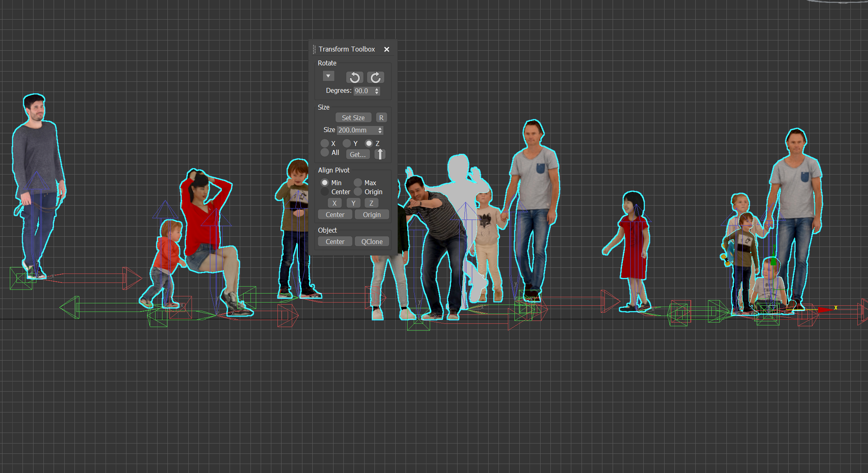
Task: Click the Degrees spinner arrows
Action: pyautogui.click(x=377, y=91)
